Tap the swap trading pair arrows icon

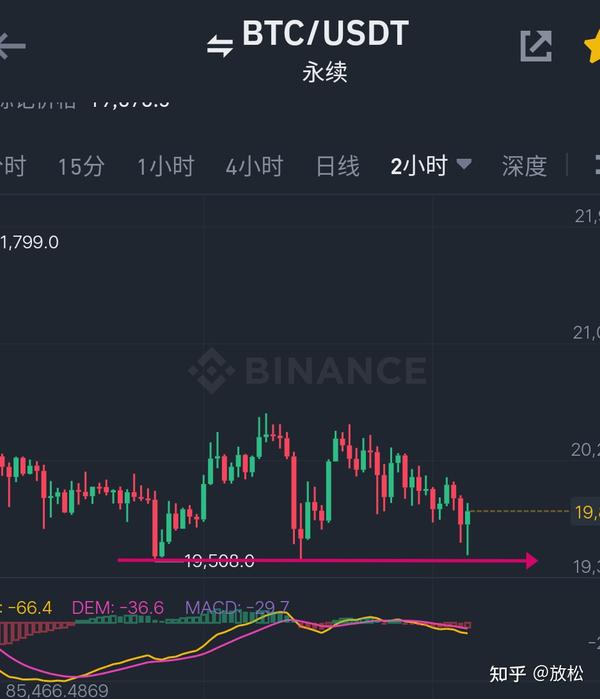coord(220,46)
